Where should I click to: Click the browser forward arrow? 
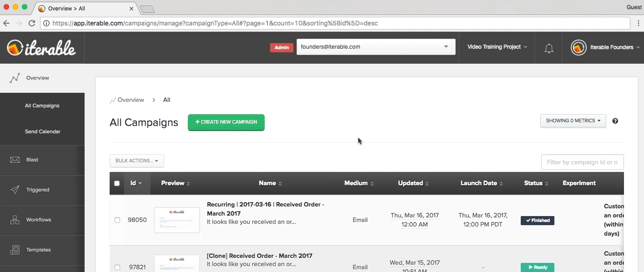(x=19, y=23)
